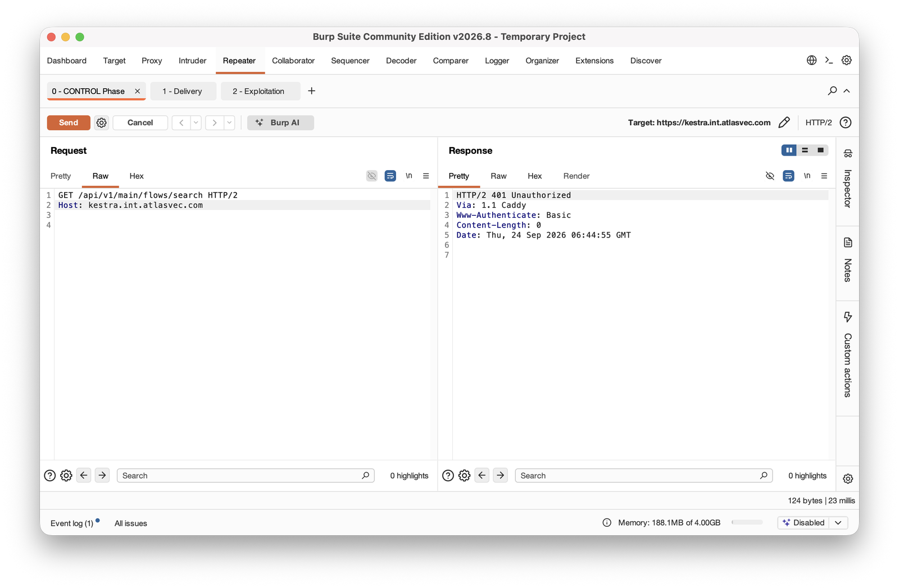Open the Decoder tab
Image resolution: width=899 pixels, height=588 pixels.
click(401, 61)
